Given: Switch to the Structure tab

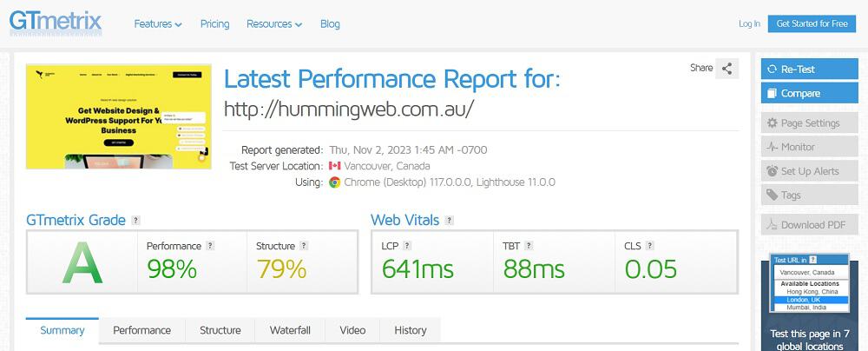Looking at the screenshot, I should click(220, 330).
